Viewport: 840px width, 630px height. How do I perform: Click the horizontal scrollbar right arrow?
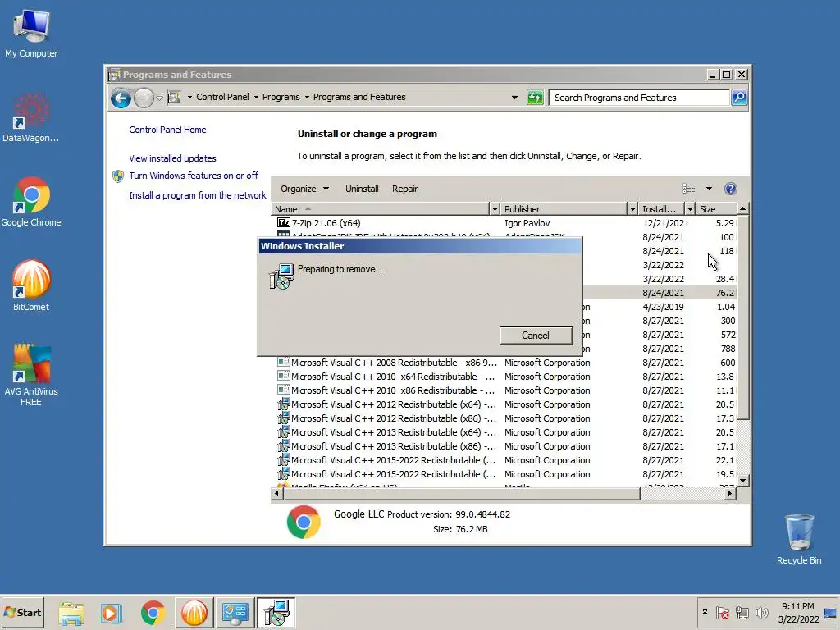pos(730,493)
